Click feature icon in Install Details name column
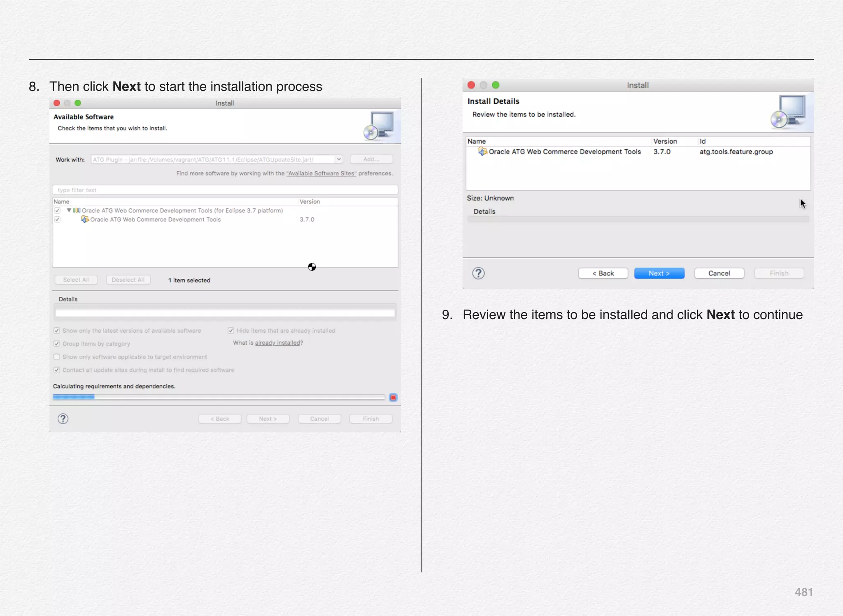 point(482,152)
